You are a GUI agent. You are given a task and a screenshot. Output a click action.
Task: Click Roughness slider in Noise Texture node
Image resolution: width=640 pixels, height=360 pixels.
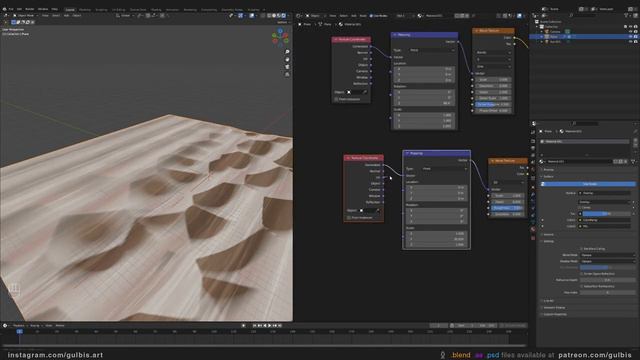click(x=508, y=208)
